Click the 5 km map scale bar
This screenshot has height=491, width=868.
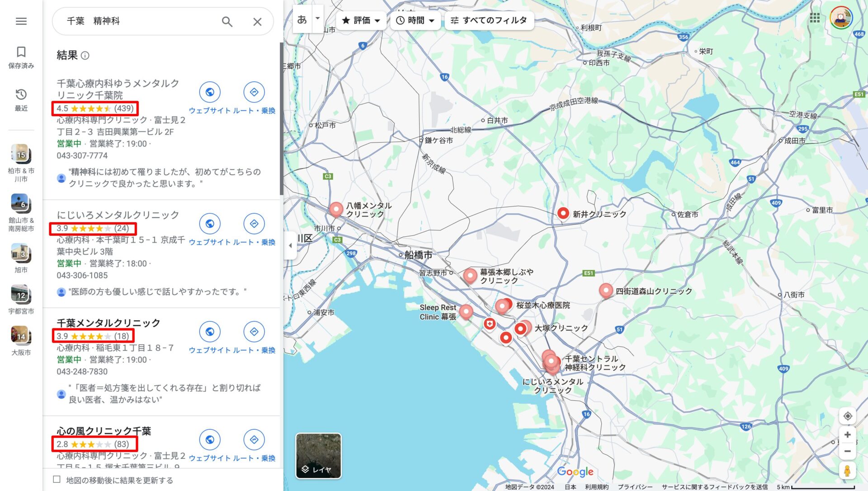point(816,487)
